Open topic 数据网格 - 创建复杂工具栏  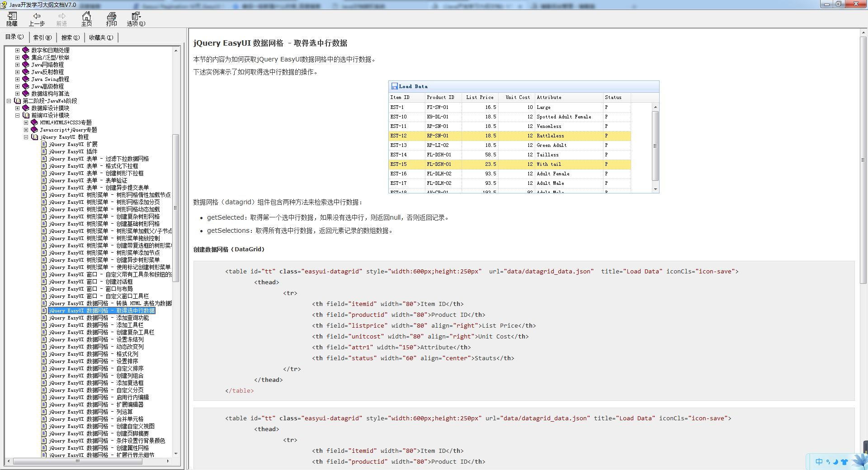click(x=101, y=332)
